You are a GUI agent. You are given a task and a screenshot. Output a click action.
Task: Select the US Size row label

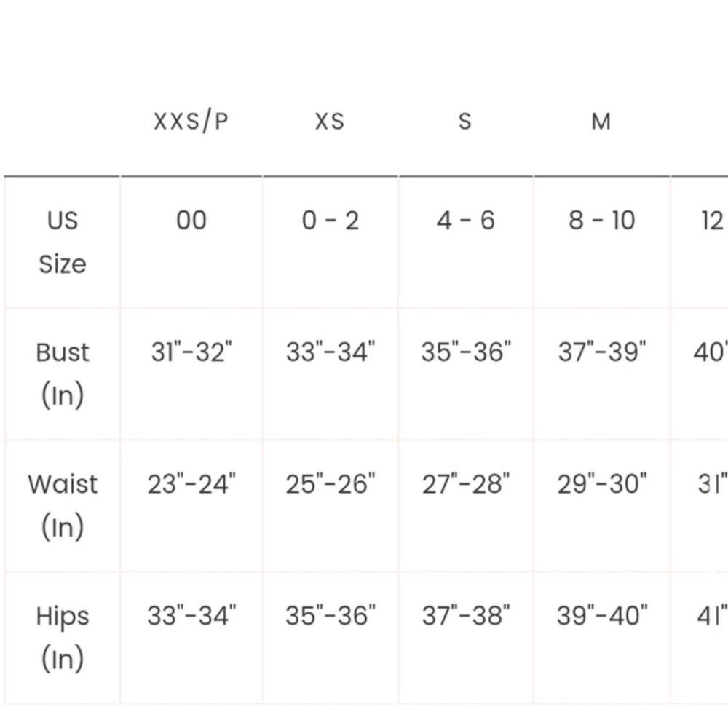tap(62, 242)
